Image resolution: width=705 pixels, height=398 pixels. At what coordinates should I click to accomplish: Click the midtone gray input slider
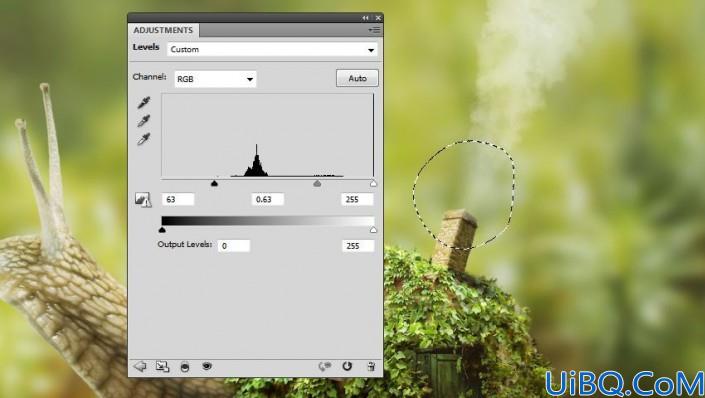[x=317, y=183]
